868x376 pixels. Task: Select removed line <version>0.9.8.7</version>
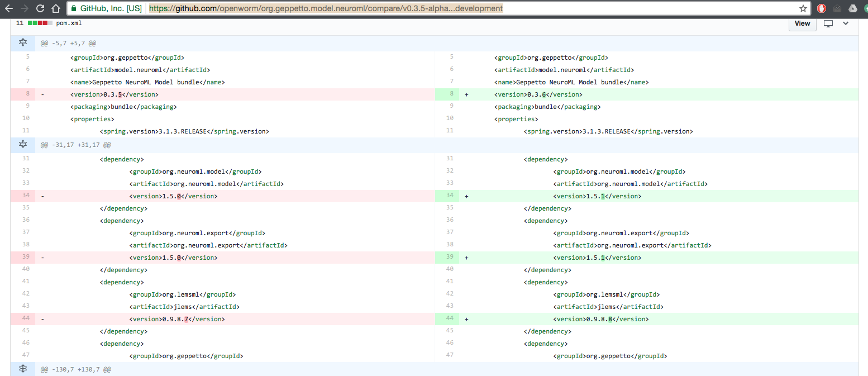[177, 319]
